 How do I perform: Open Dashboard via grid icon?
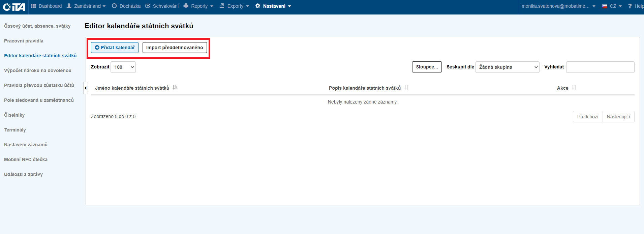tap(33, 6)
